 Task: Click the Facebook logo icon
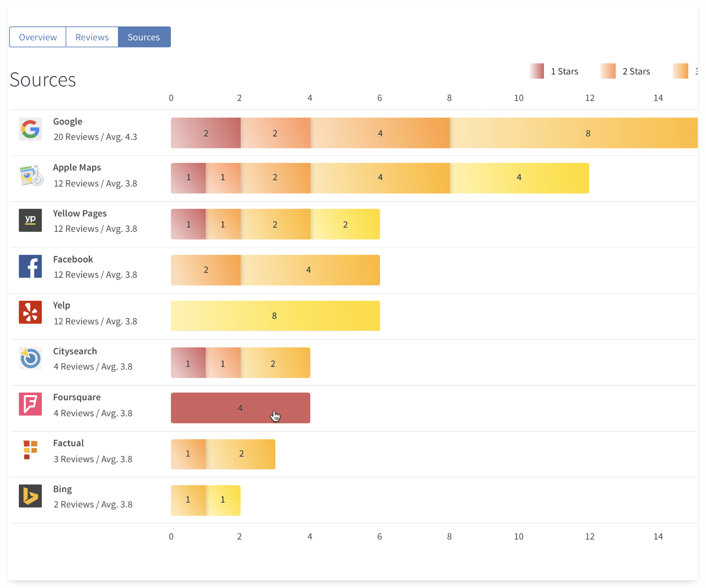click(30, 266)
